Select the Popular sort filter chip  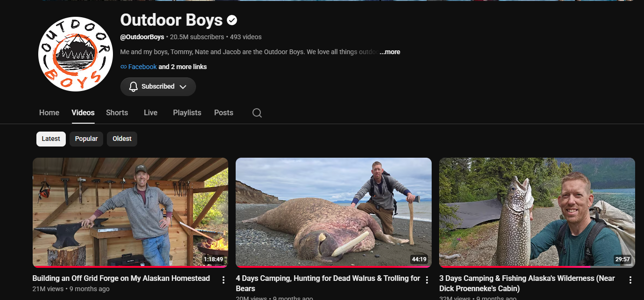coord(86,139)
